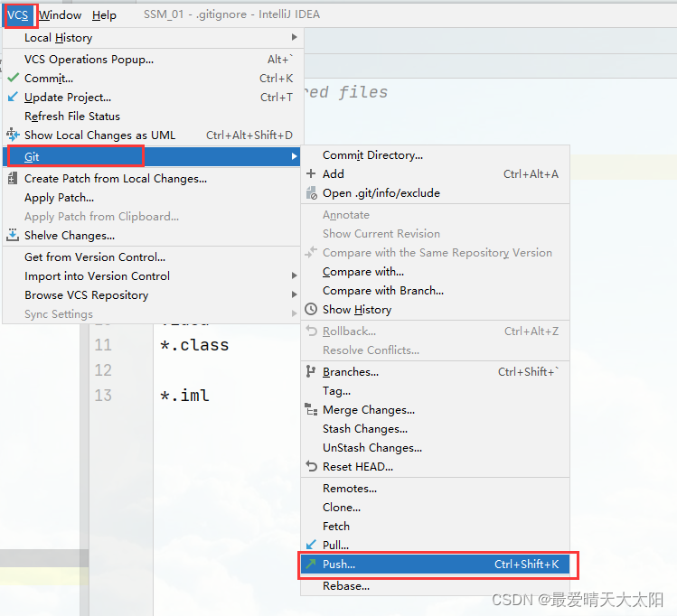Click the *.iml text in editor
677x616 pixels.
tap(184, 395)
